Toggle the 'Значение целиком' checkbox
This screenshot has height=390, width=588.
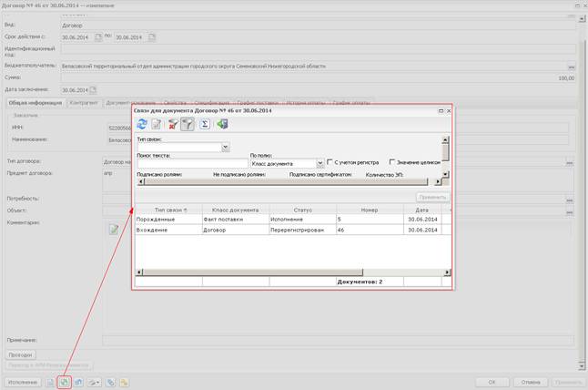tap(391, 162)
